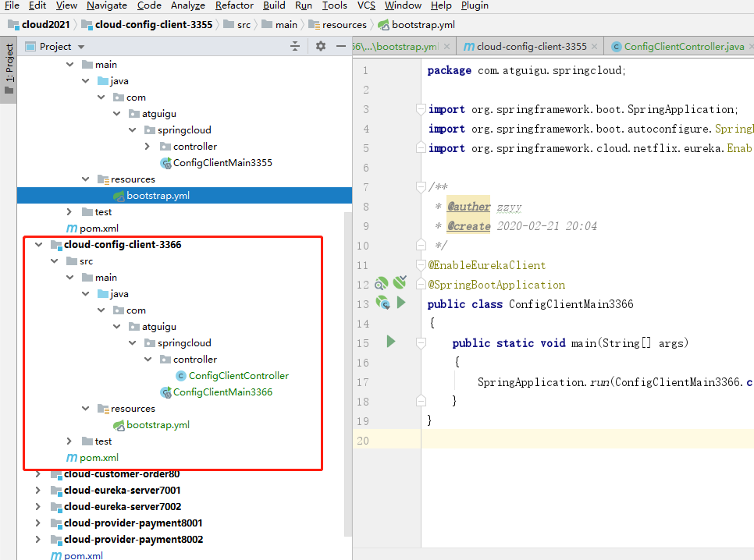
Task: Click the cloud-config-client-3366 module folder icon
Action: tap(56, 245)
